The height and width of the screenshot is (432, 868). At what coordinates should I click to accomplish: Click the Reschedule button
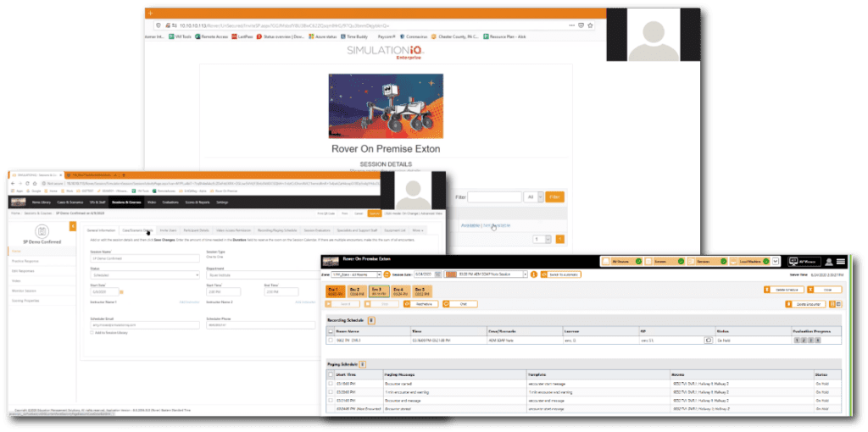point(421,304)
